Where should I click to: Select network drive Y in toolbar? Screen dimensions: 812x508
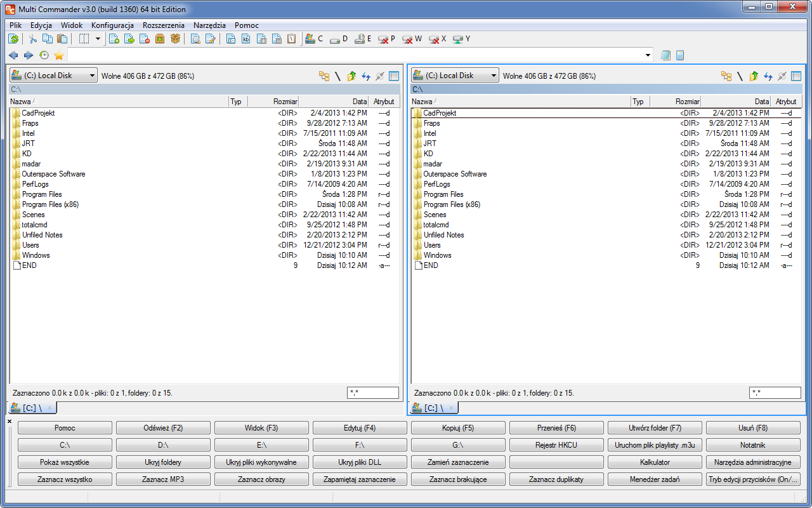[461, 39]
